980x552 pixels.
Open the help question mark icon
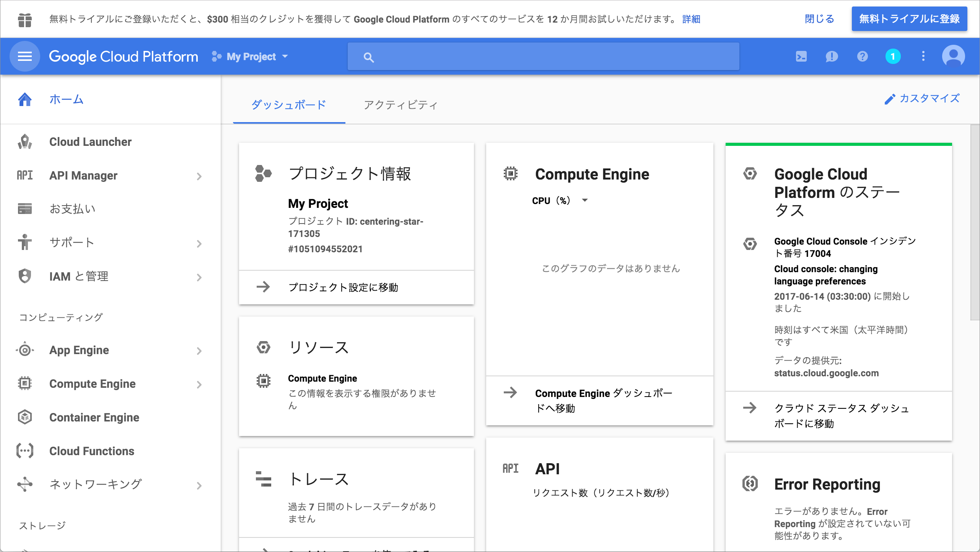point(862,57)
